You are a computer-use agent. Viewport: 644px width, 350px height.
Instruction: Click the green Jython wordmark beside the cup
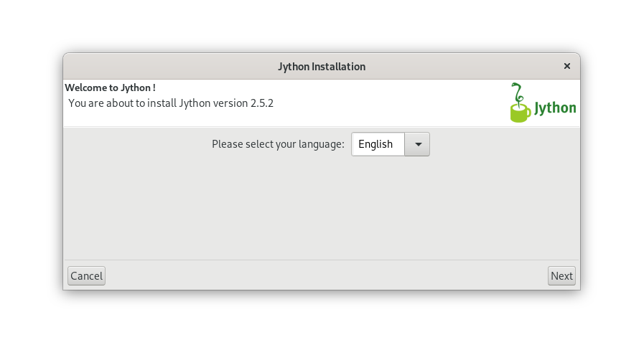tap(555, 108)
